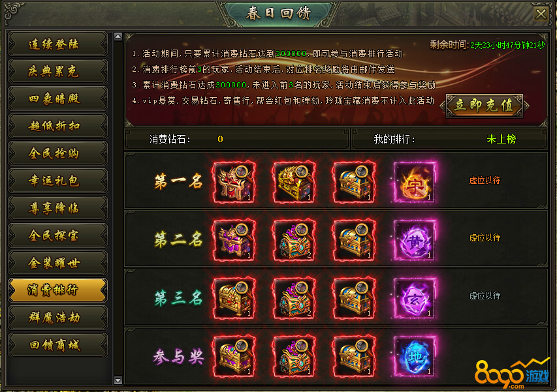557x392 pixels.
Task: Click third-place jeweled chest with quantity 2
Action: 294,298
